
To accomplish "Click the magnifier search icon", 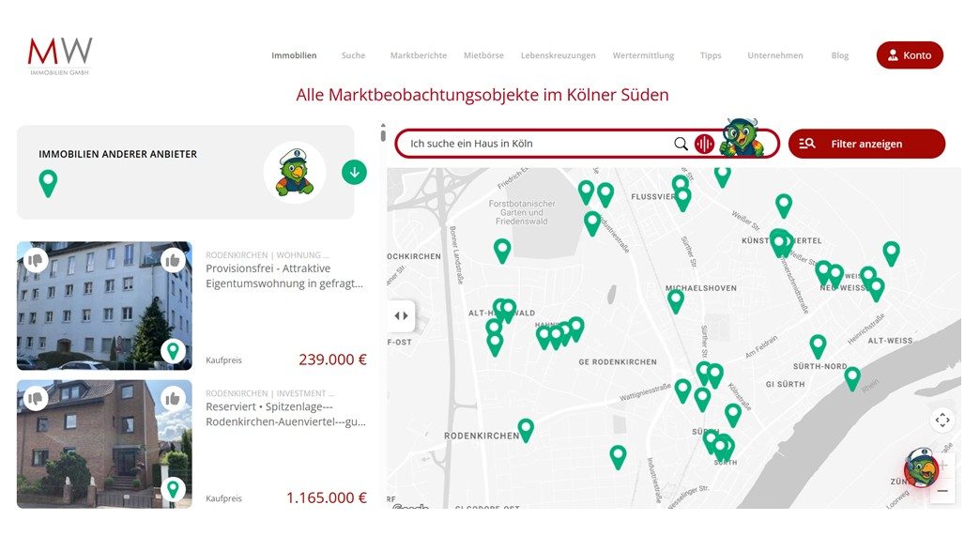I will 681,144.
